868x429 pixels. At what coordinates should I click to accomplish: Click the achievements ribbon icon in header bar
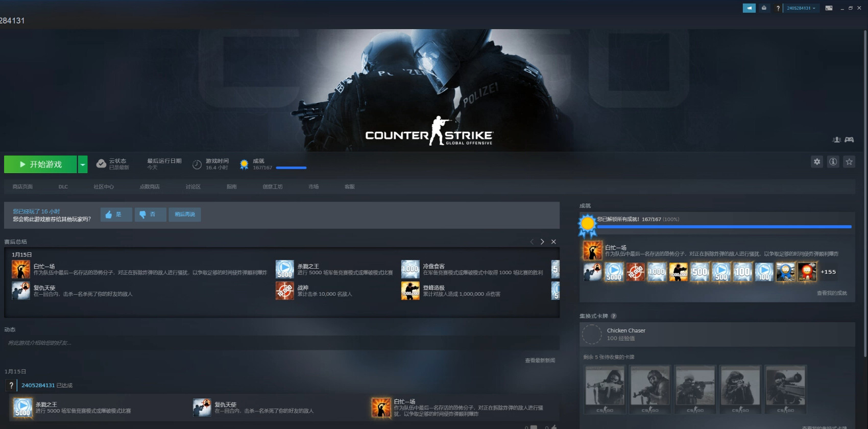[244, 164]
